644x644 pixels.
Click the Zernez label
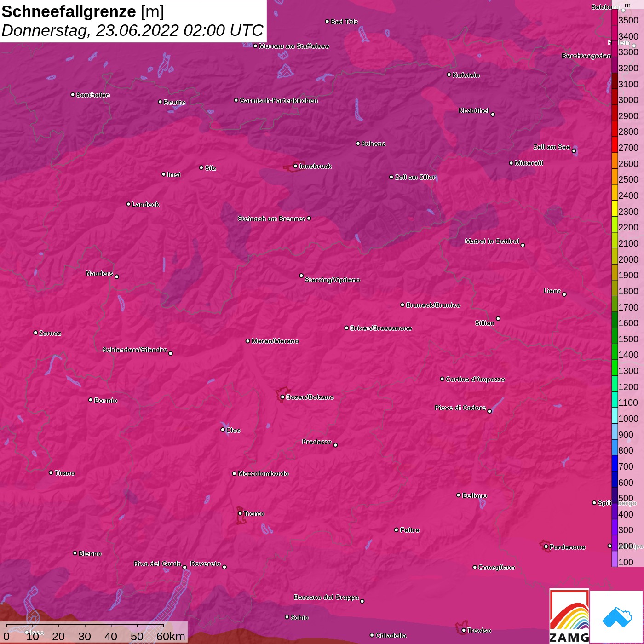click(50, 333)
